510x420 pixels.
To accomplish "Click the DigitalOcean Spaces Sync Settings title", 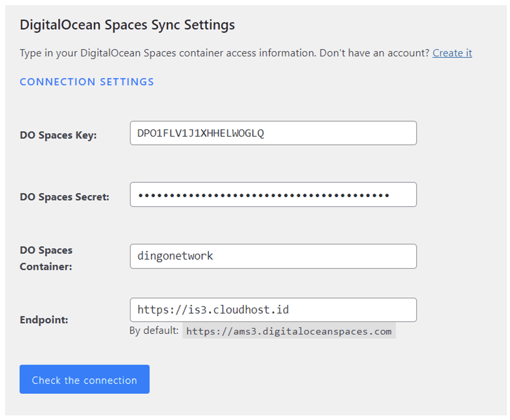I will 127,25.
